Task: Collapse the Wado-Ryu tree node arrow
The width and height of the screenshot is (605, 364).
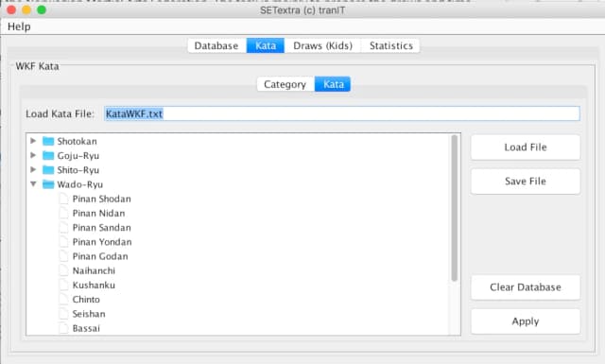Action: (33, 184)
